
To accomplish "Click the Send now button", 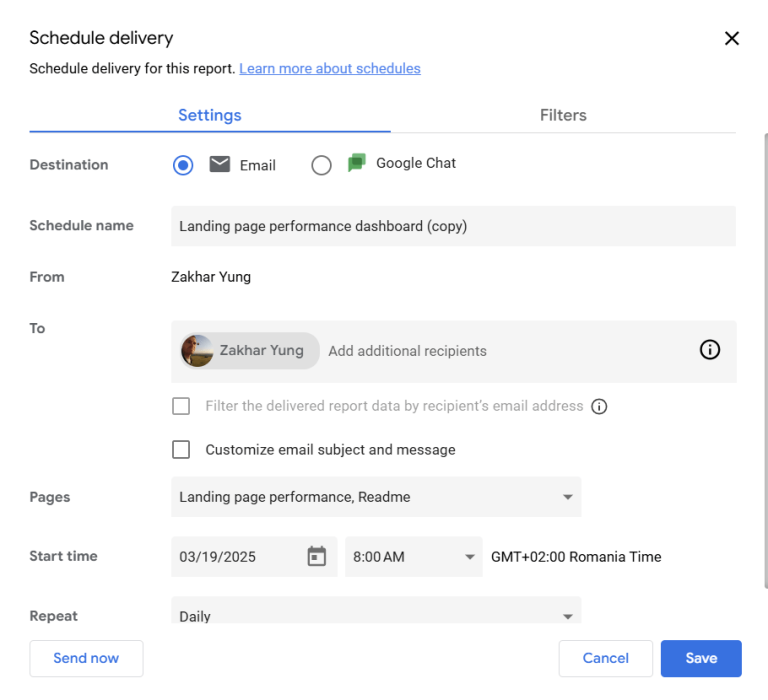I will (x=86, y=658).
